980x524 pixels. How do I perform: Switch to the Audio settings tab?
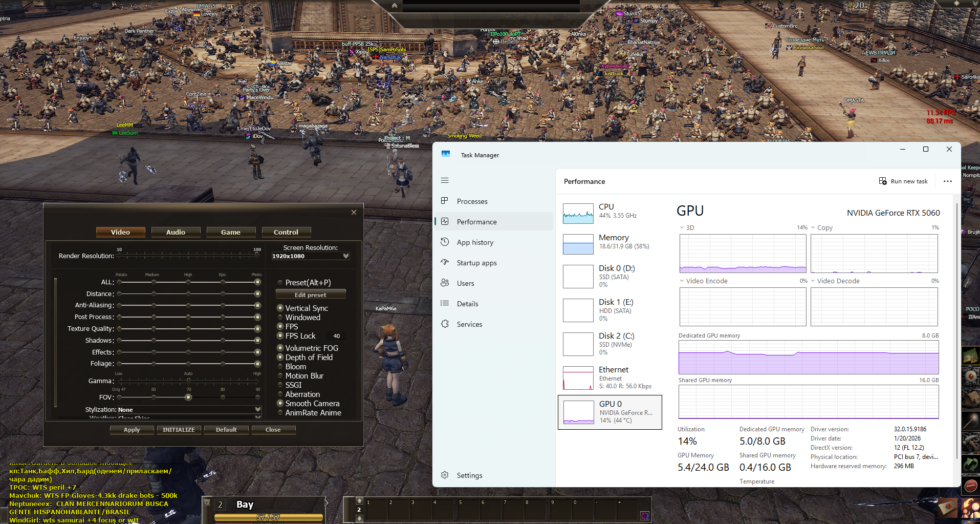(x=176, y=232)
